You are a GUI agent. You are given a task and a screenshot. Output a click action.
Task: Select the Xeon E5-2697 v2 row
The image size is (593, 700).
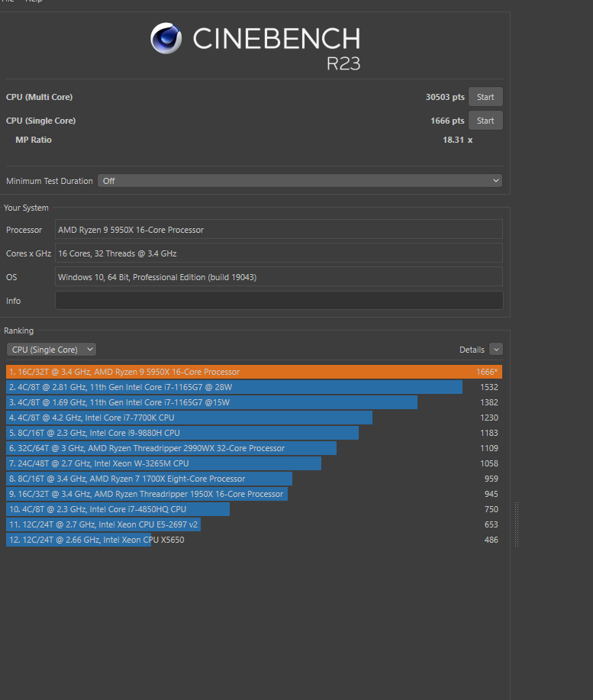tap(254, 524)
